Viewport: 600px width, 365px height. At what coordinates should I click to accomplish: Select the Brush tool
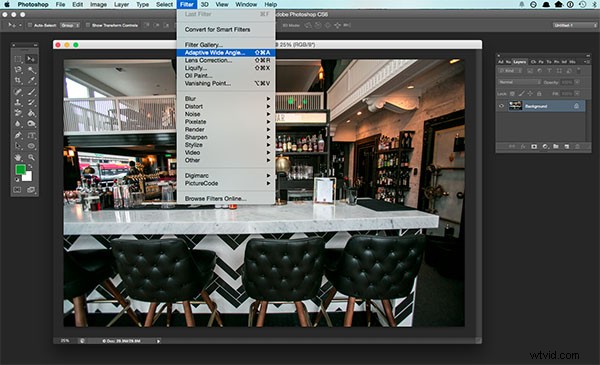[x=31, y=91]
